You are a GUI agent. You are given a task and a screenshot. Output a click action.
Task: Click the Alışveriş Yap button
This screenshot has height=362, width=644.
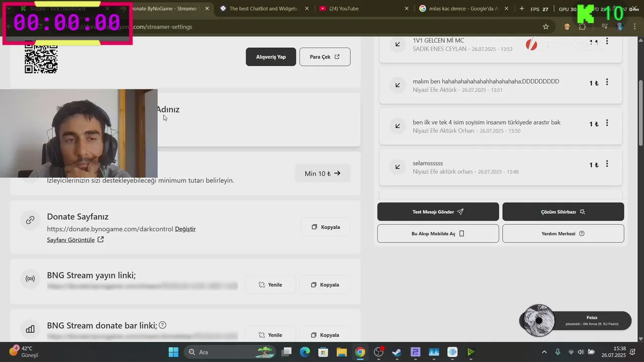point(271,57)
